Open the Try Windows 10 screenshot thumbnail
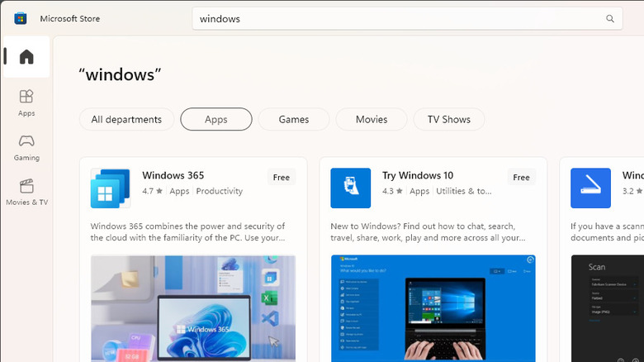644x362 pixels. [433, 308]
